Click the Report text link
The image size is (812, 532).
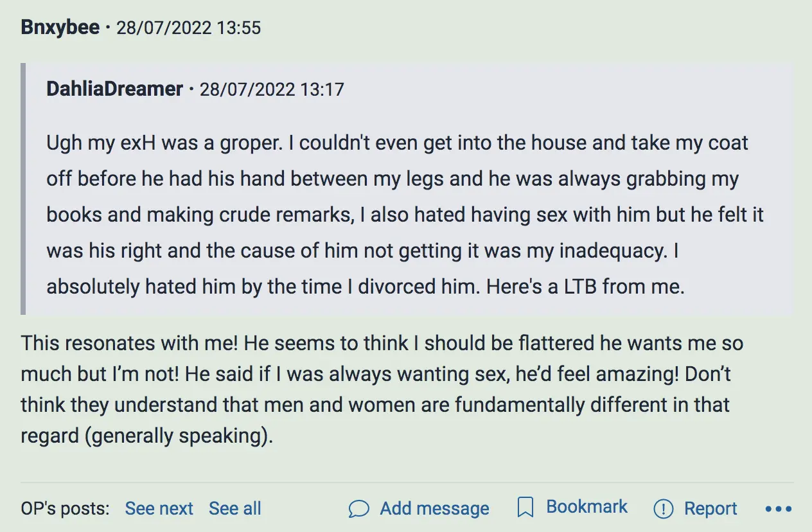(x=710, y=509)
